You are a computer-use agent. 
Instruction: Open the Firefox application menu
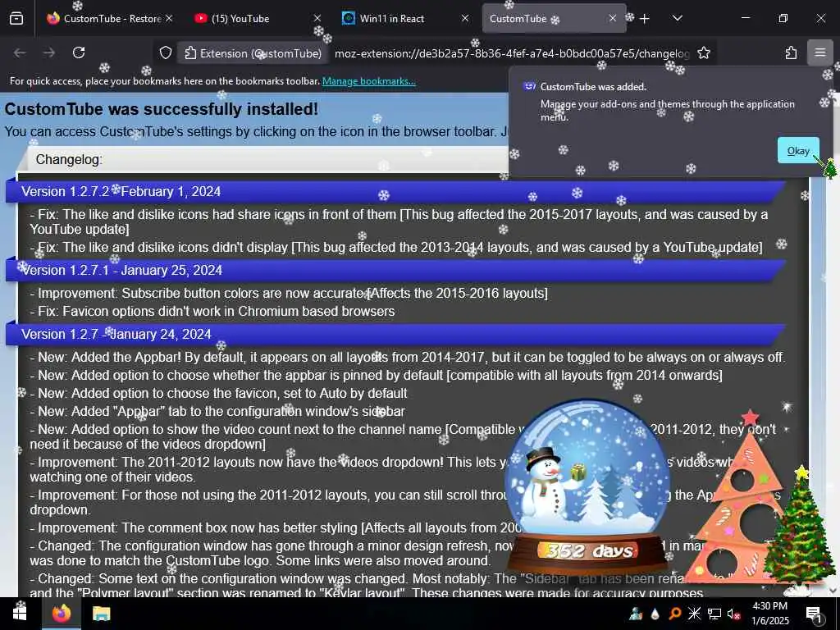[819, 52]
